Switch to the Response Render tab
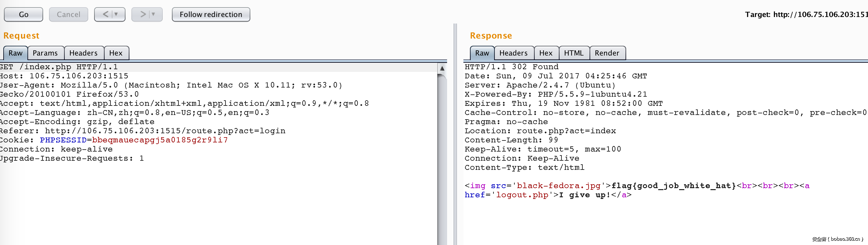868x245 pixels. [x=607, y=53]
